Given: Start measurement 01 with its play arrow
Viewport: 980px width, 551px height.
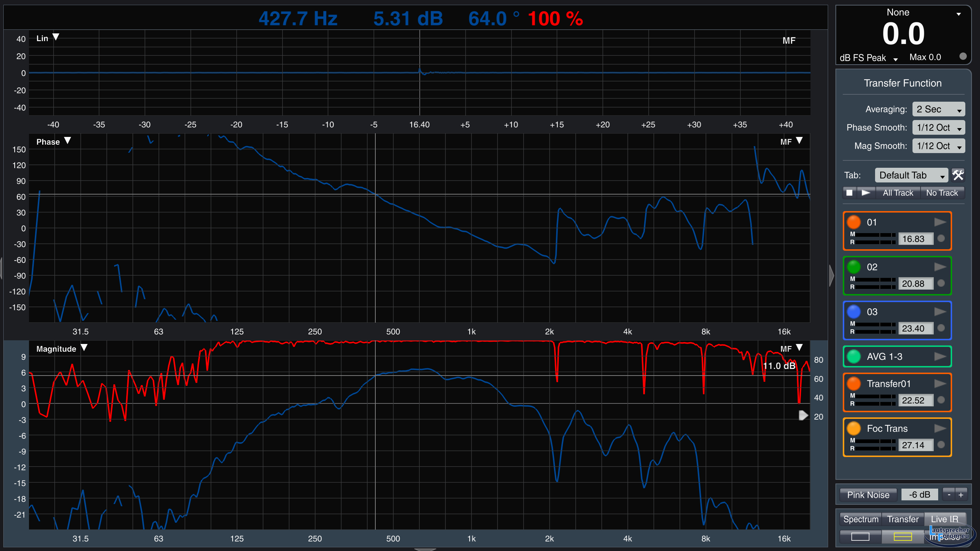Looking at the screenshot, I should click(940, 222).
